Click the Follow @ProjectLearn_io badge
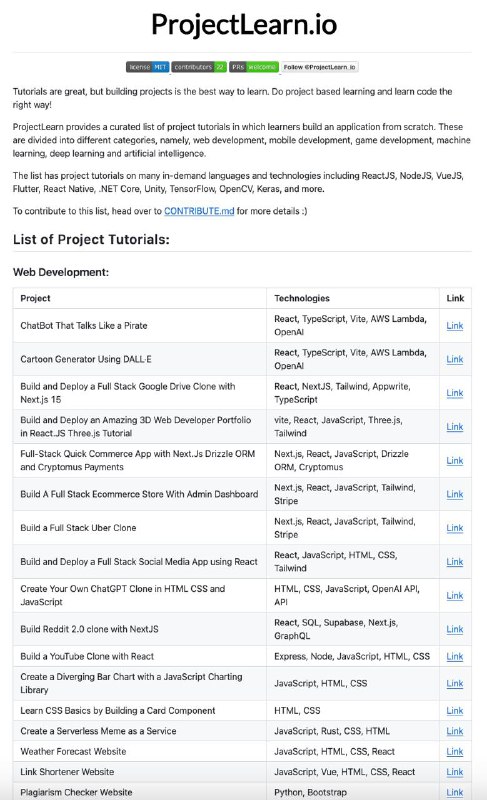Screen dimensions: 487x800 (320, 67)
